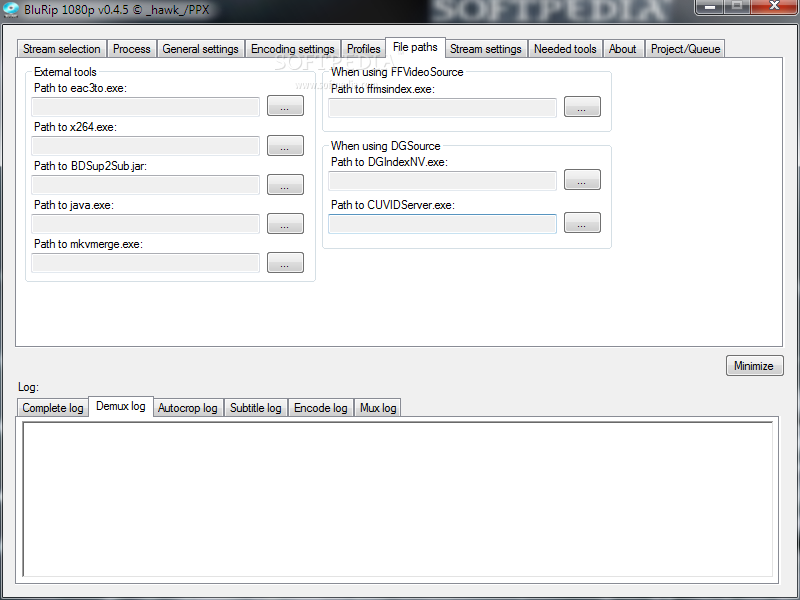Click the ffmsindex.exe path field
The image size is (800, 600).
(442, 108)
